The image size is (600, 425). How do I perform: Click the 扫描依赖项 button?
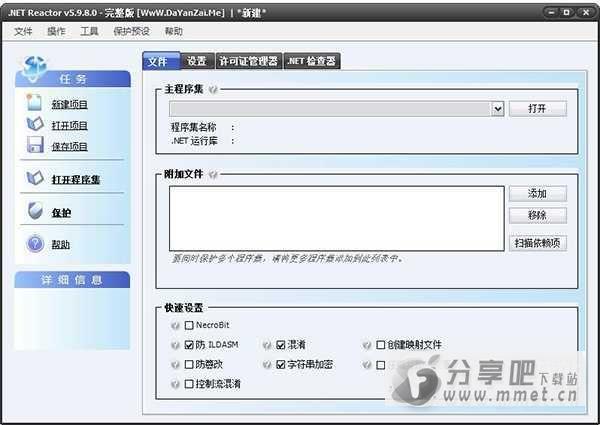coord(538,243)
